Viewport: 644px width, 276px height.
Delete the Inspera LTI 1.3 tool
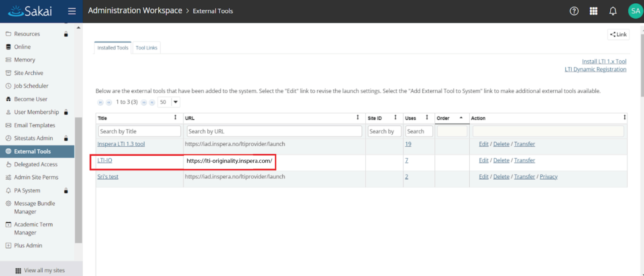501,144
